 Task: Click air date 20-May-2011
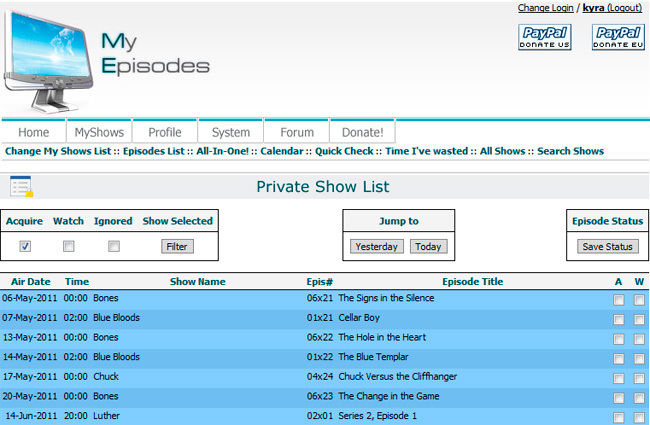point(30,396)
